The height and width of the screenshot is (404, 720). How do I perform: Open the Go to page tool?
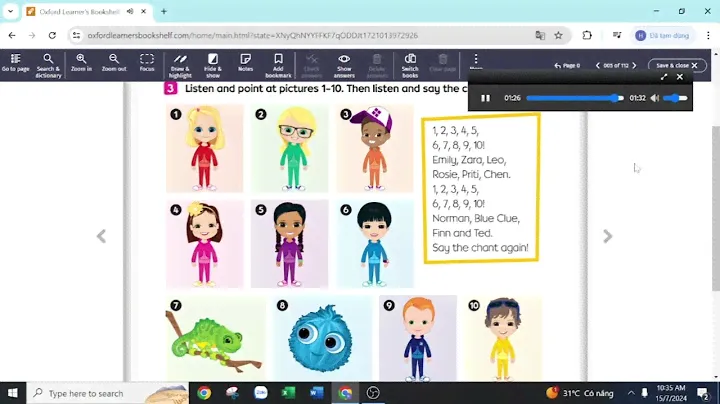tap(15, 63)
